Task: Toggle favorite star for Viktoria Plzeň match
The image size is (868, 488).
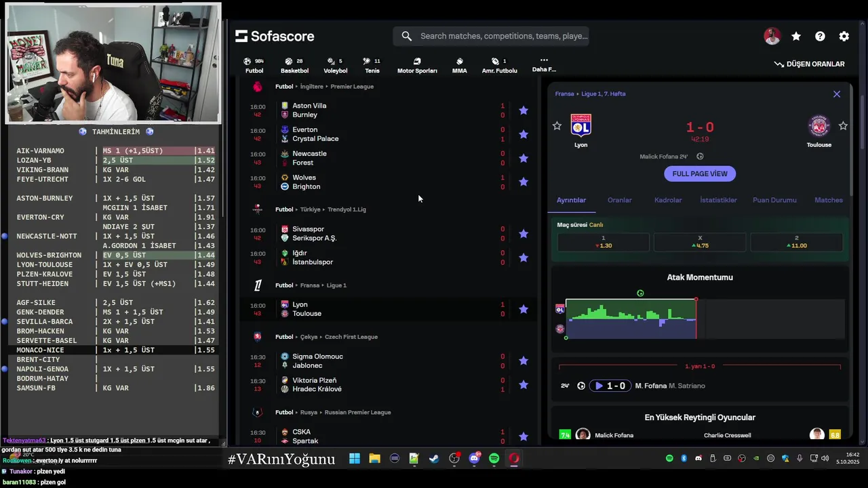Action: click(x=524, y=384)
